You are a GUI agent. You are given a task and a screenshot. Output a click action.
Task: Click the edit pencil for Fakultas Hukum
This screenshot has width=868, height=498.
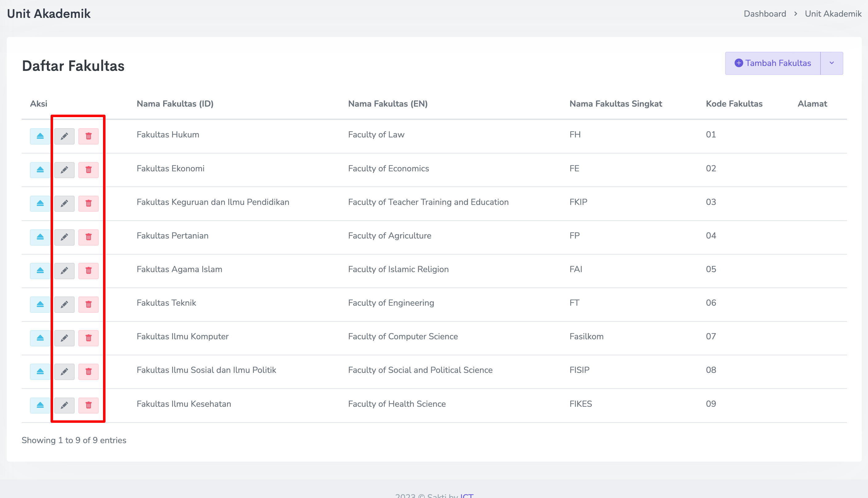(64, 136)
